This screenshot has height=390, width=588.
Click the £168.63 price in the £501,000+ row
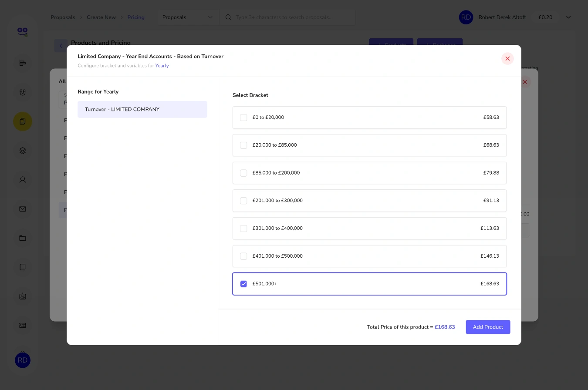pyautogui.click(x=490, y=284)
